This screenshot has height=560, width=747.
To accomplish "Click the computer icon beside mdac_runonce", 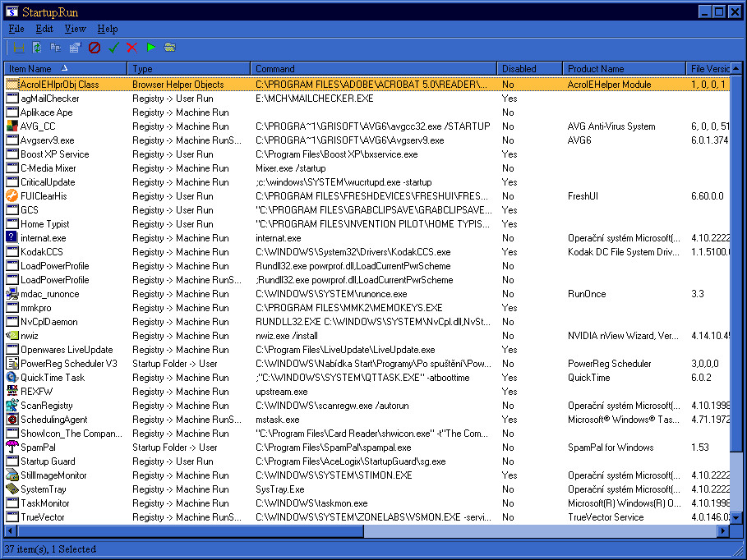I will pyautogui.click(x=12, y=293).
